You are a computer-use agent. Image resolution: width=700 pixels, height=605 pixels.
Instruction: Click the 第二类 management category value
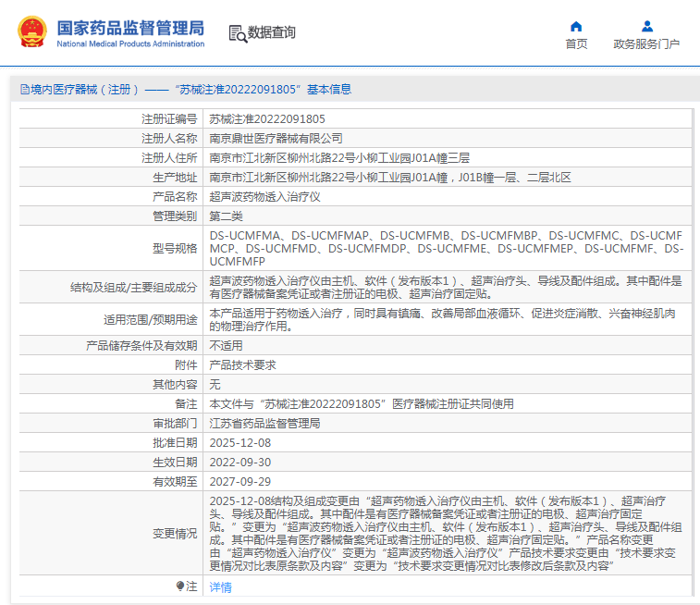226,216
